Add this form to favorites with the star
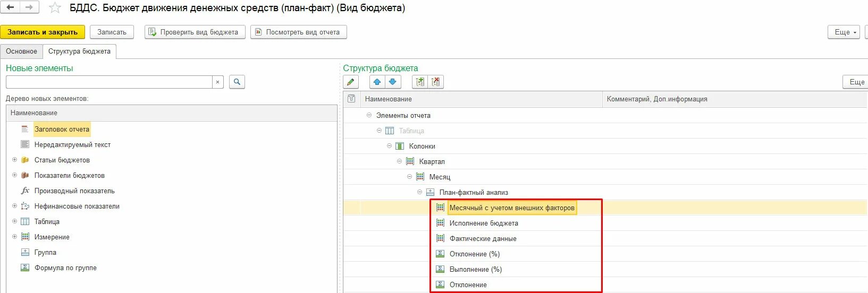Viewport: 868px width, 293px height. (55, 8)
